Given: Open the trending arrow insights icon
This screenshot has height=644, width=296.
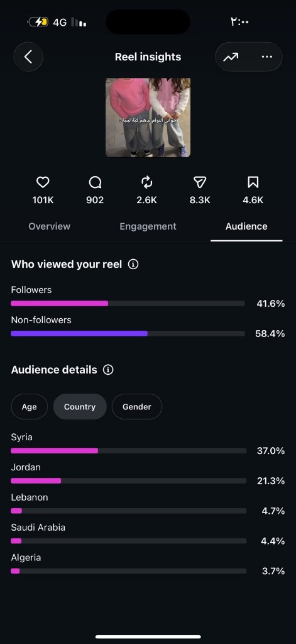Looking at the screenshot, I should (231, 57).
